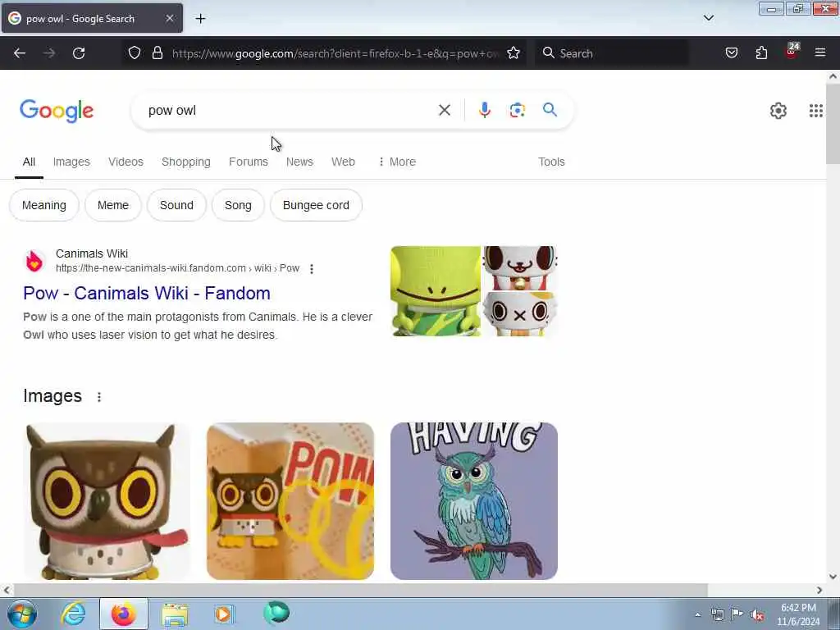The width and height of the screenshot is (840, 630).
Task: Click the Google logo
Action: pyautogui.click(x=57, y=111)
